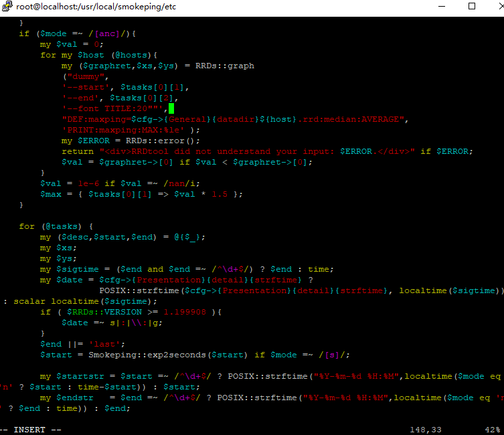The width and height of the screenshot is (504, 435).
Task: Click the '--end' option string
Action: [x=80, y=98]
